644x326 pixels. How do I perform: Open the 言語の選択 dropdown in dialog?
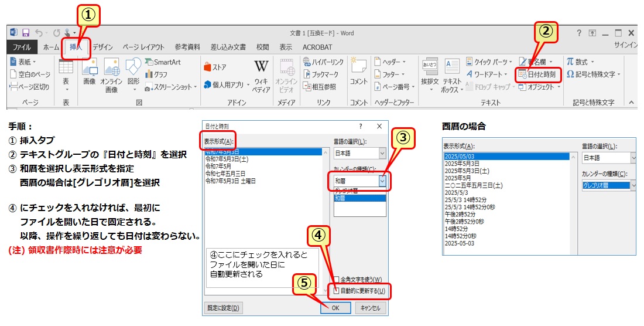382,154
